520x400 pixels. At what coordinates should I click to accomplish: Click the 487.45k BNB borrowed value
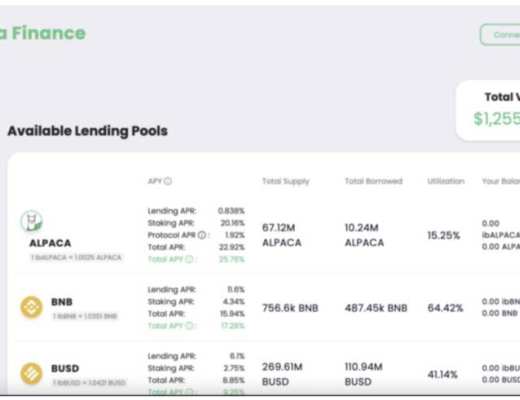[x=376, y=308]
